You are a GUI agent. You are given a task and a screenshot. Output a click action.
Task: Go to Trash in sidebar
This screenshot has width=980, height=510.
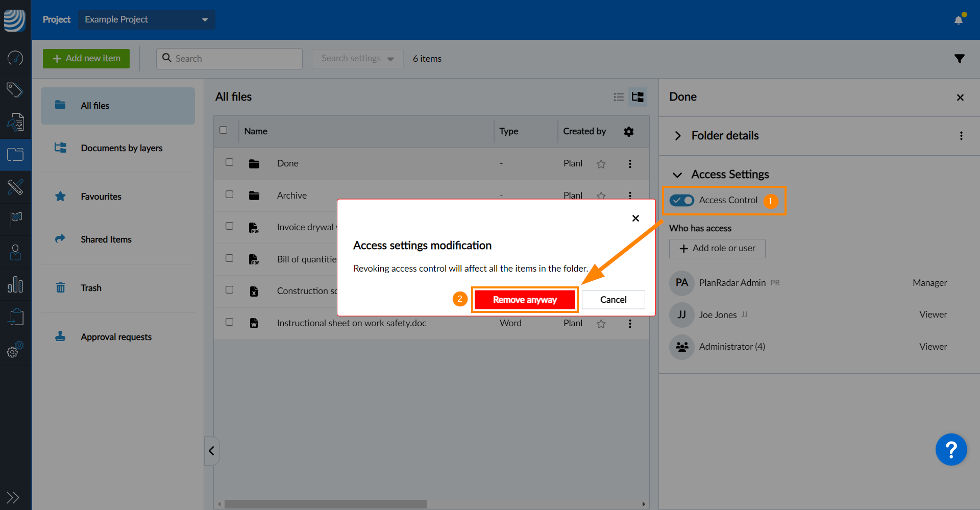click(x=91, y=288)
